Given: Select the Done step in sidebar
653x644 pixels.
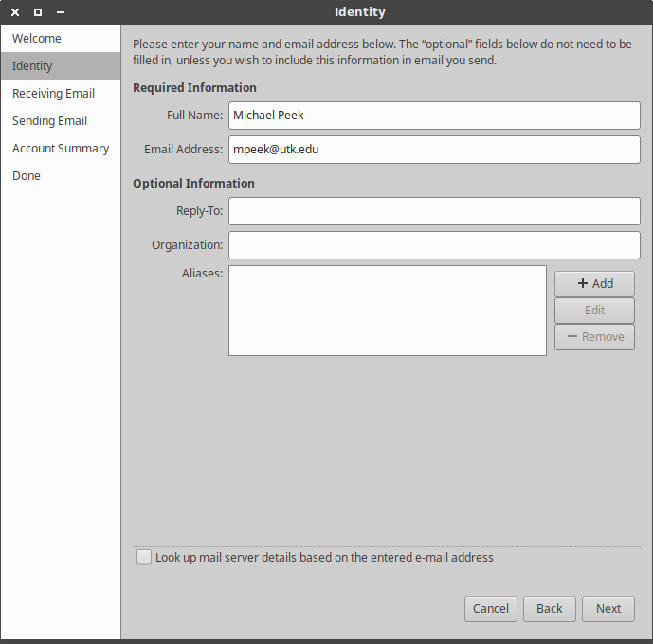Looking at the screenshot, I should click(x=27, y=176).
